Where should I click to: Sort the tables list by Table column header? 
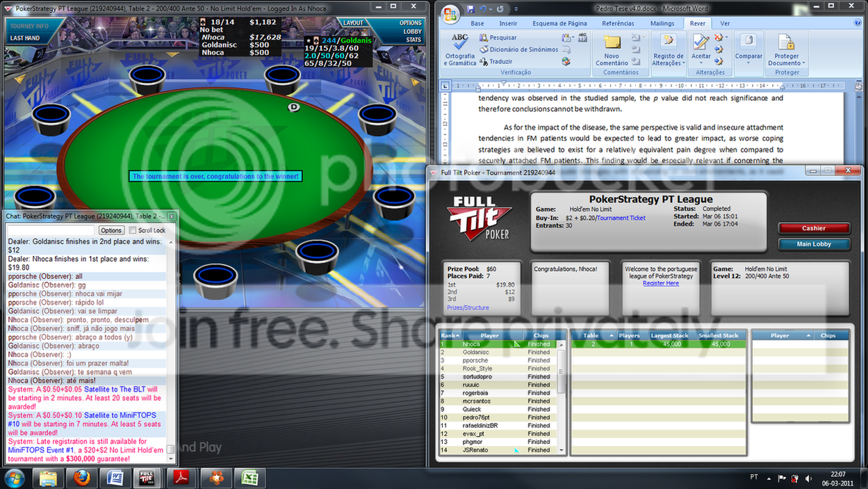[593, 335]
